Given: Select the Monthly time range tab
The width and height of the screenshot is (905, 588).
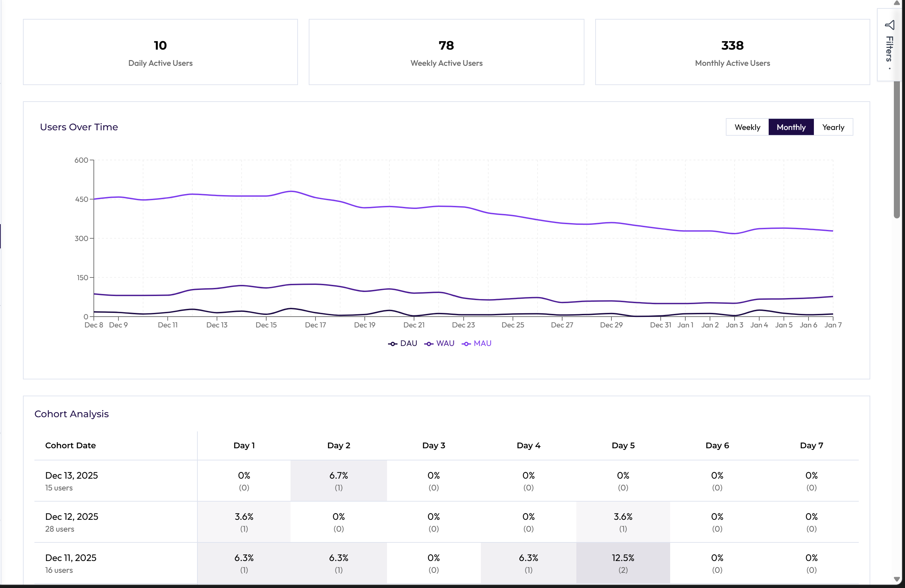Looking at the screenshot, I should pyautogui.click(x=791, y=127).
